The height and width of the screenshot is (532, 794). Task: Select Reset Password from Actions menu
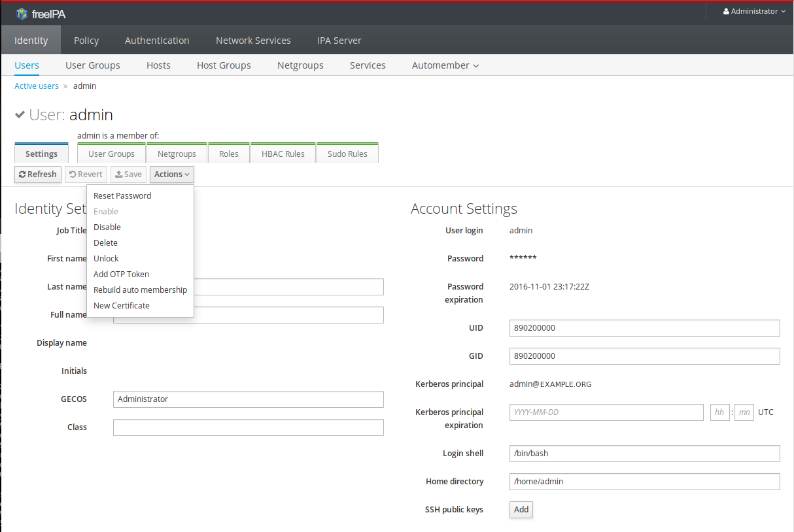pyautogui.click(x=122, y=195)
